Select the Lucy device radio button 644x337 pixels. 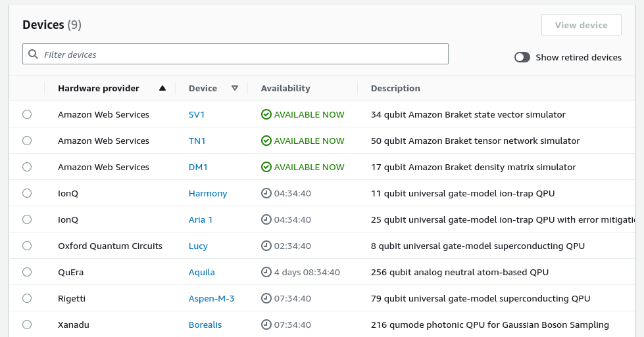pos(27,246)
